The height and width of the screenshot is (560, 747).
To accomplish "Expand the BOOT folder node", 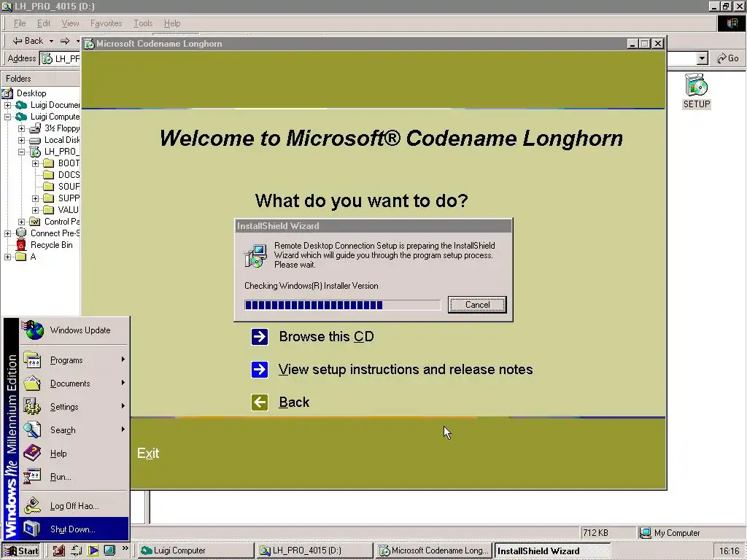I will click(35, 163).
